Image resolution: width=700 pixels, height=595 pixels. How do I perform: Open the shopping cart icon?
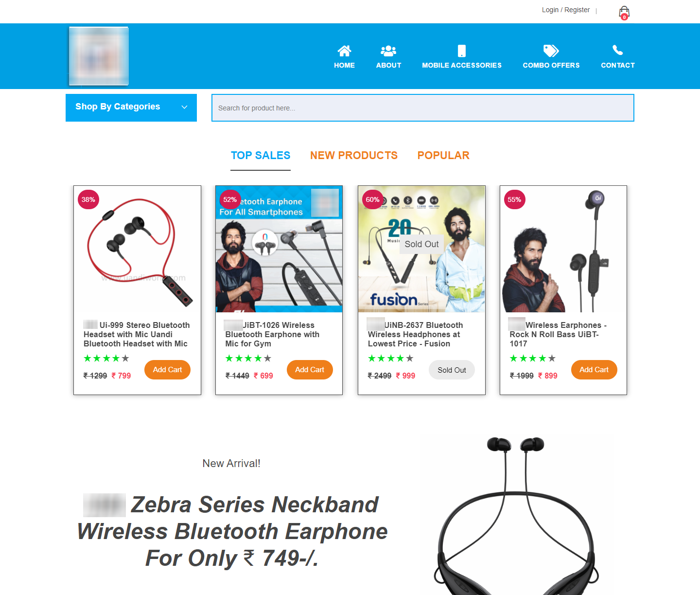tap(624, 13)
